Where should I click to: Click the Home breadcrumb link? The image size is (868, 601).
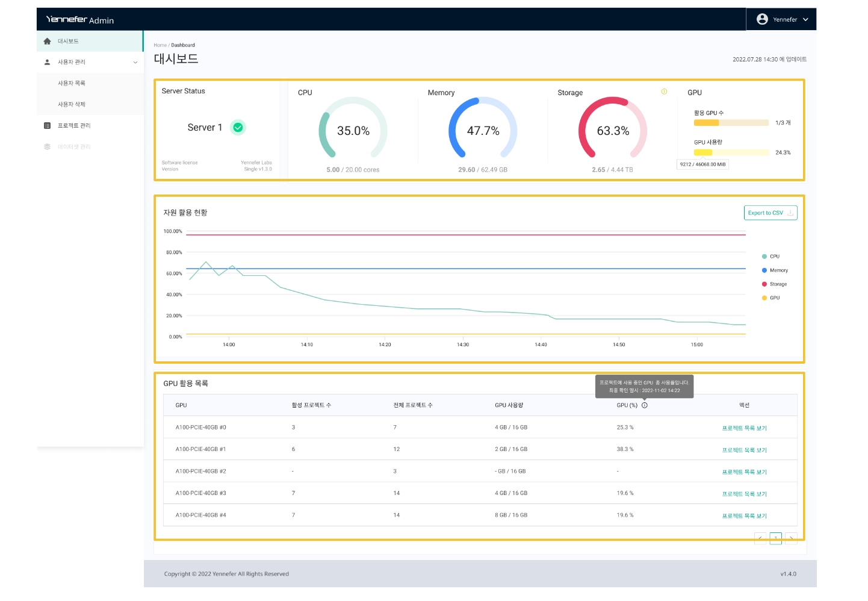point(160,45)
